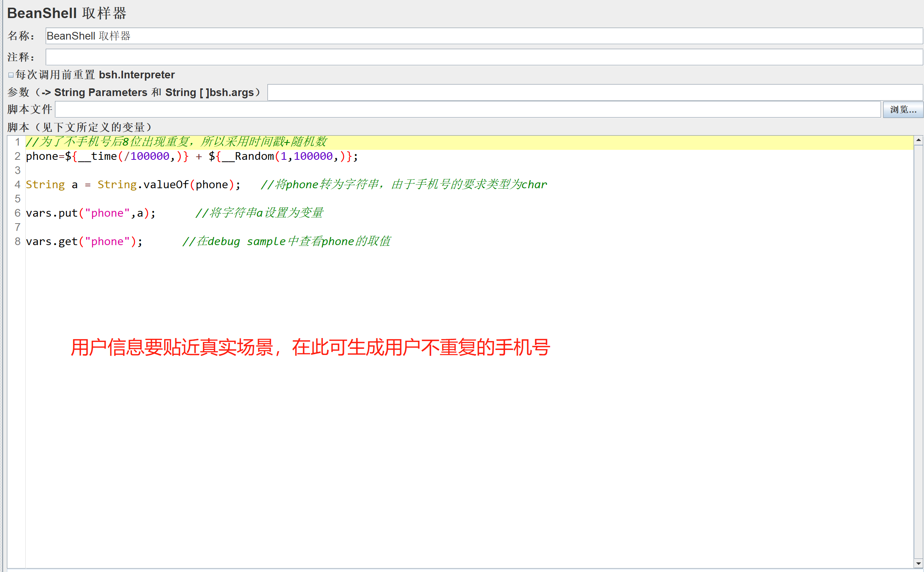Click the __time function text on line 2
Image resolution: width=924 pixels, height=572 pixels.
point(101,156)
